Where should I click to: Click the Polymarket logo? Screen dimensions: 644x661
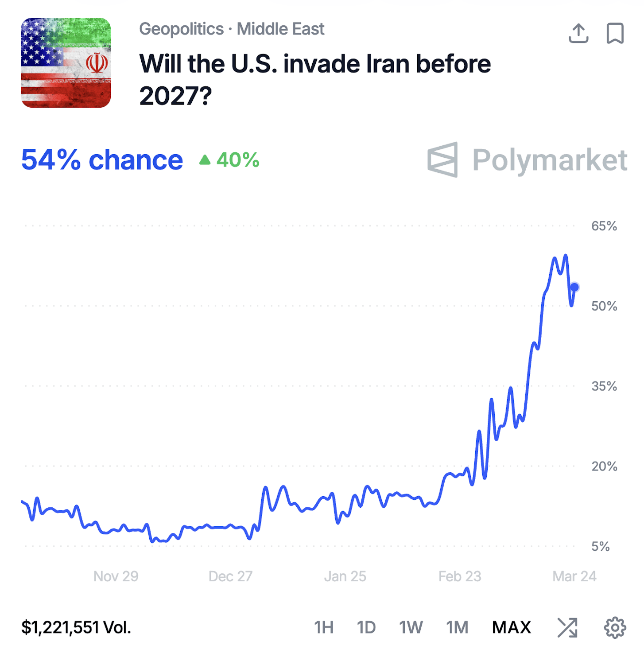tap(527, 160)
